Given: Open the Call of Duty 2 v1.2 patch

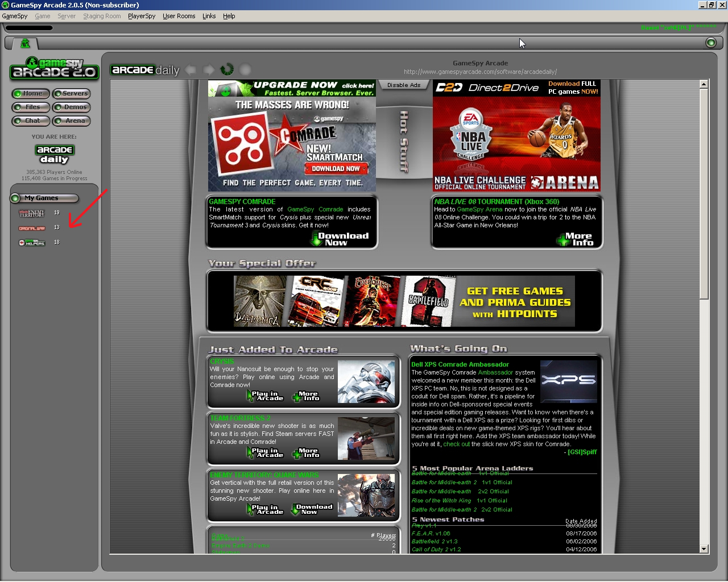Looking at the screenshot, I should click(x=436, y=550).
